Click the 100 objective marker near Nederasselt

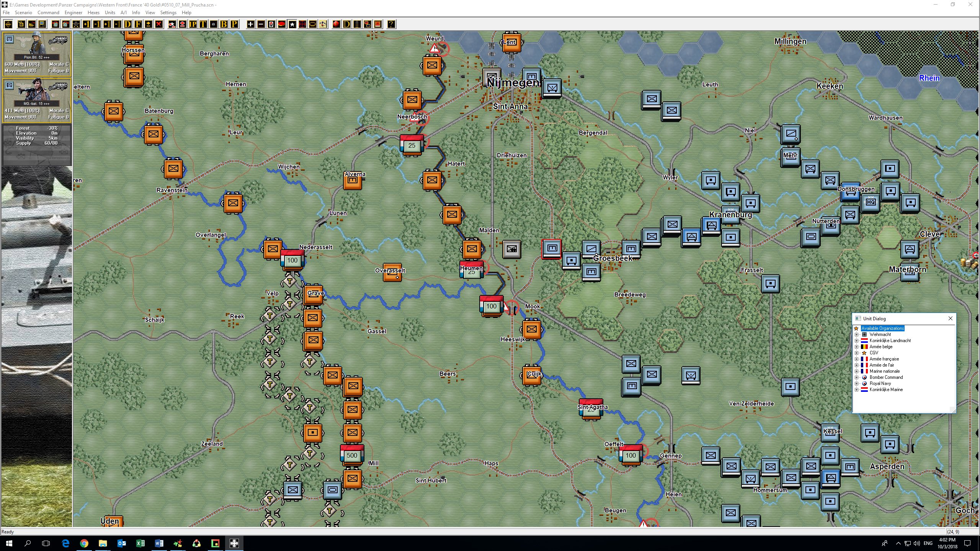(x=292, y=260)
